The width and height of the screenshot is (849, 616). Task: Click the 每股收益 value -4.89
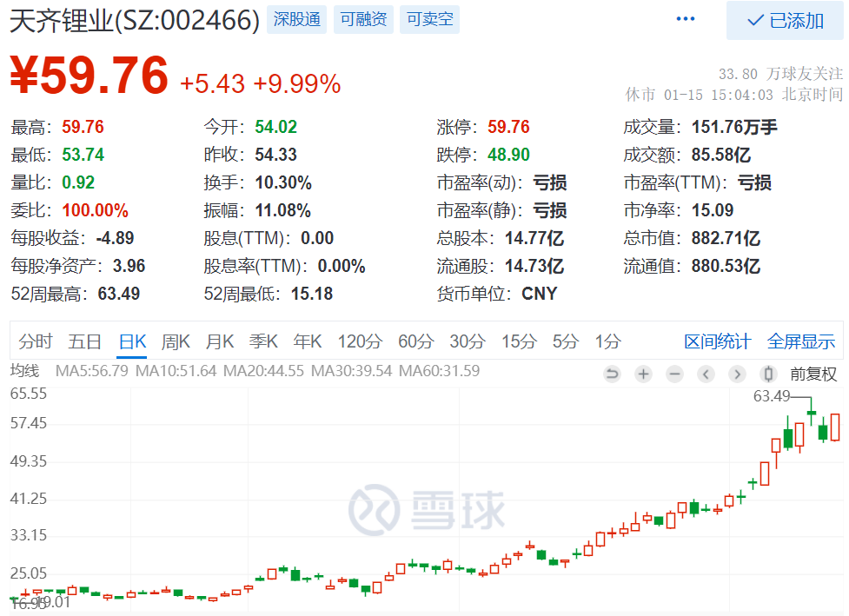[115, 238]
